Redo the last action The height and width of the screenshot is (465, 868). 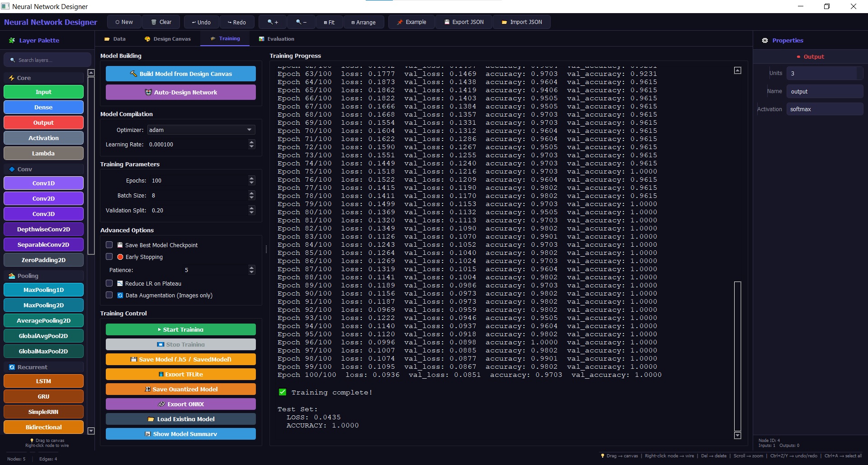pyautogui.click(x=237, y=22)
